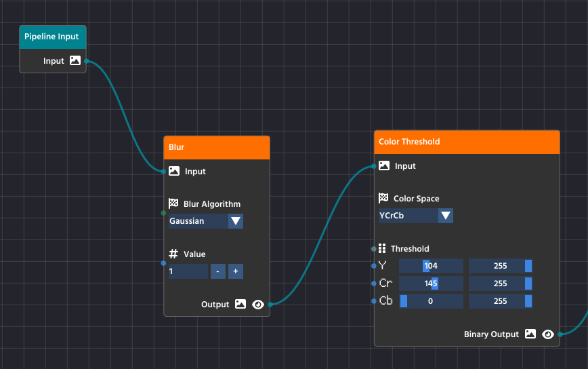Click the Blur Algorithm label
This screenshot has height=369, width=588.
coord(212,204)
